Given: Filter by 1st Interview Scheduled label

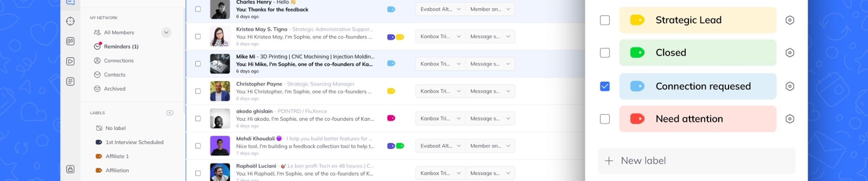Looking at the screenshot, I should 134,142.
